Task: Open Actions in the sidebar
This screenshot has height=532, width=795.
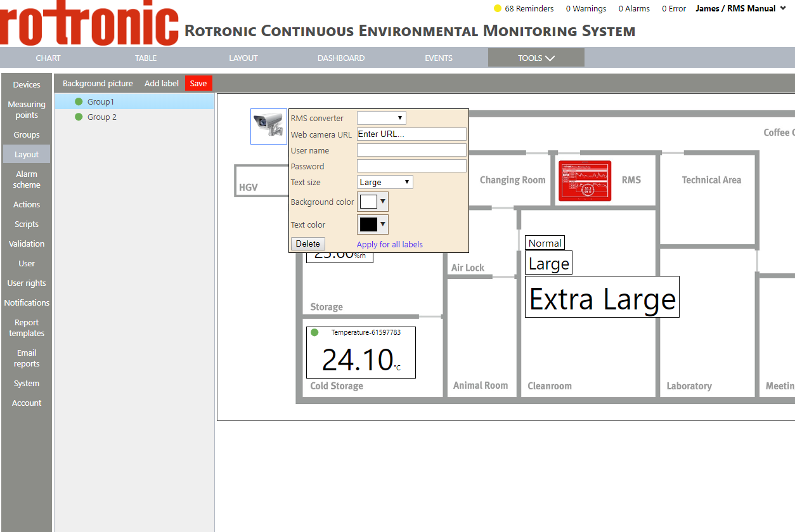Action: tap(27, 204)
